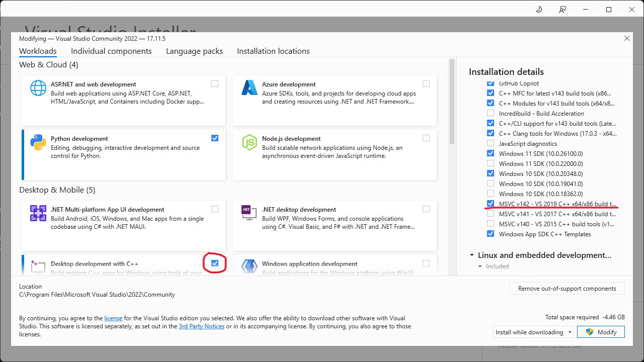Check the ASP.NET and web development workload
The width and height of the screenshot is (644, 362).
tap(215, 84)
